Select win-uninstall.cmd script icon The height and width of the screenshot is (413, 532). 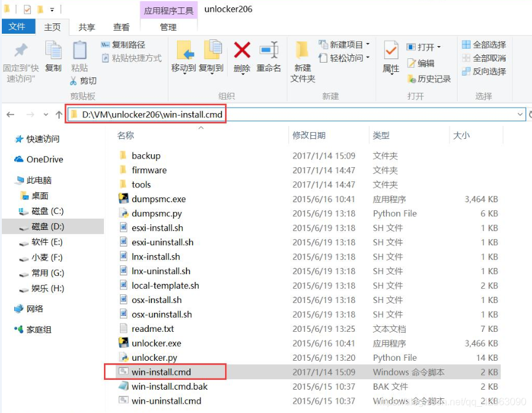(x=124, y=400)
